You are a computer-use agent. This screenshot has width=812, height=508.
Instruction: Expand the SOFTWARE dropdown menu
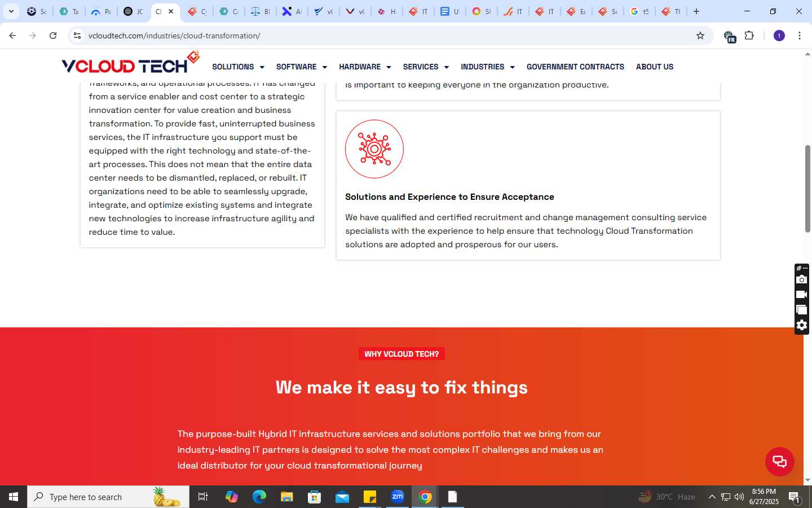[x=301, y=67]
